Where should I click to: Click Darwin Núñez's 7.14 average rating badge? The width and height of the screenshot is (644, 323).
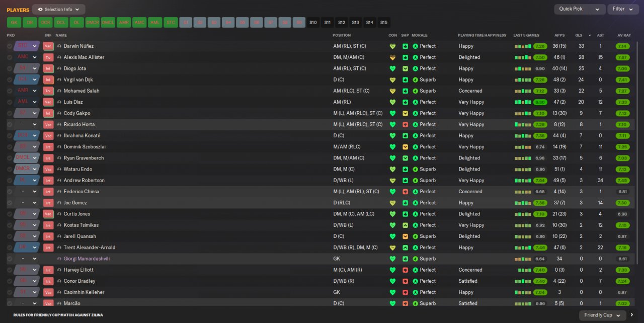coord(622,46)
